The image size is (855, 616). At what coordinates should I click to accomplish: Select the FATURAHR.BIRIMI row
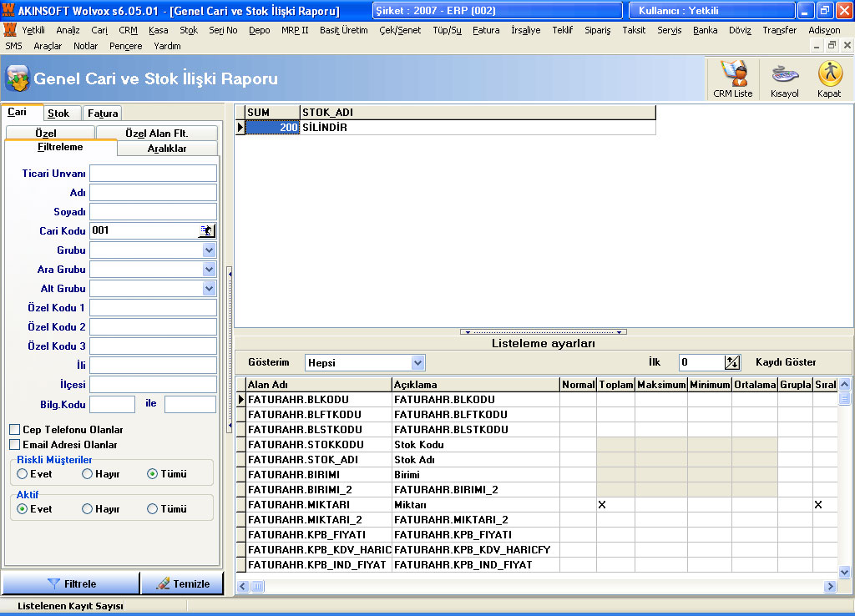pos(537,475)
